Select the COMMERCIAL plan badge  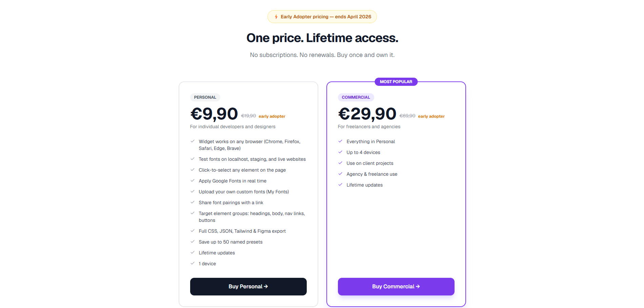coord(356,97)
